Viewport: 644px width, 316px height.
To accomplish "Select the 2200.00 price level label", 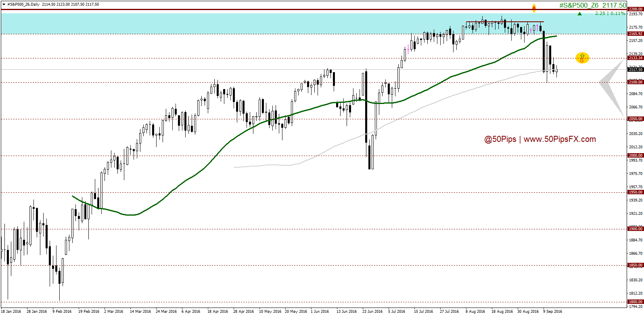I will coord(635,9).
